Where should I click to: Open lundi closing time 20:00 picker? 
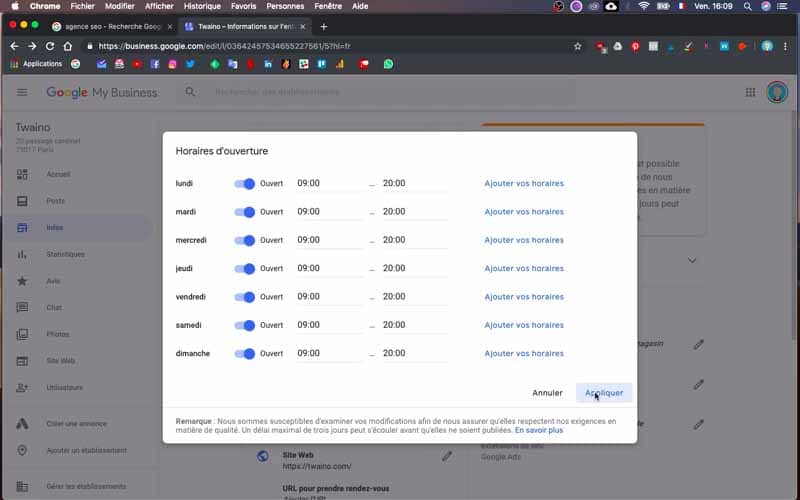point(415,184)
